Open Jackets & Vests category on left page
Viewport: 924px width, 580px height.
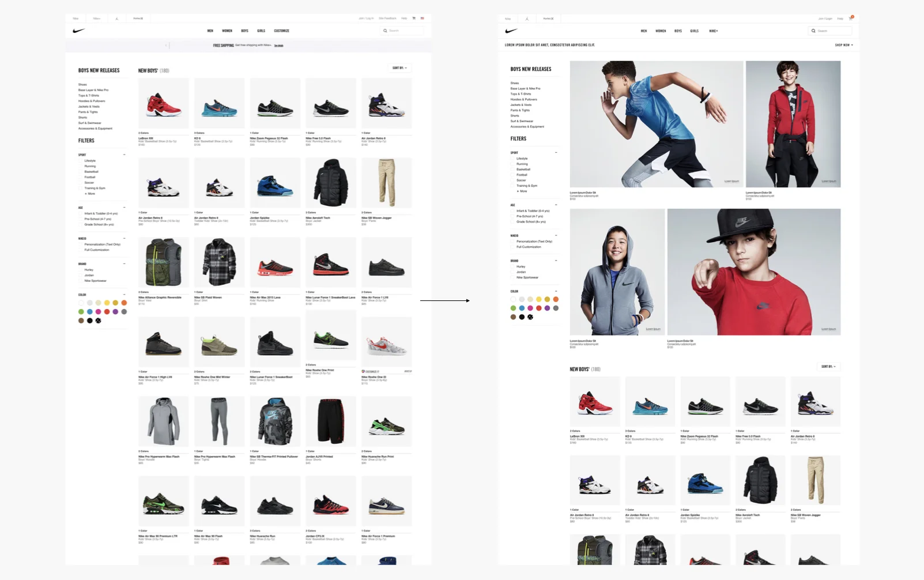tap(89, 107)
